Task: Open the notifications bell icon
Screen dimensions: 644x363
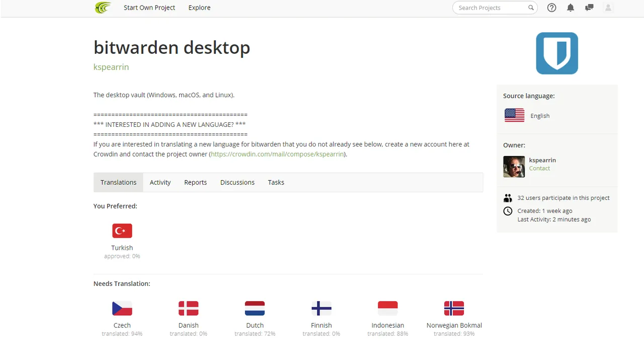Action: point(571,8)
